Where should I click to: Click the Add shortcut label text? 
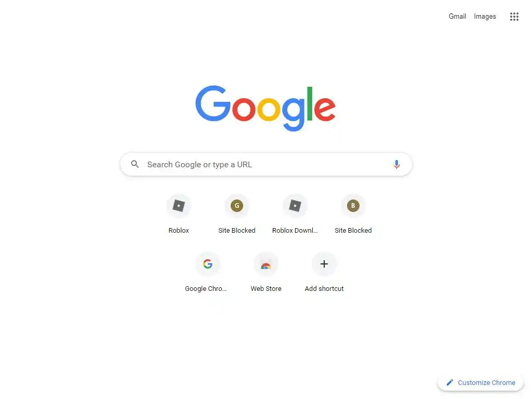point(324,289)
